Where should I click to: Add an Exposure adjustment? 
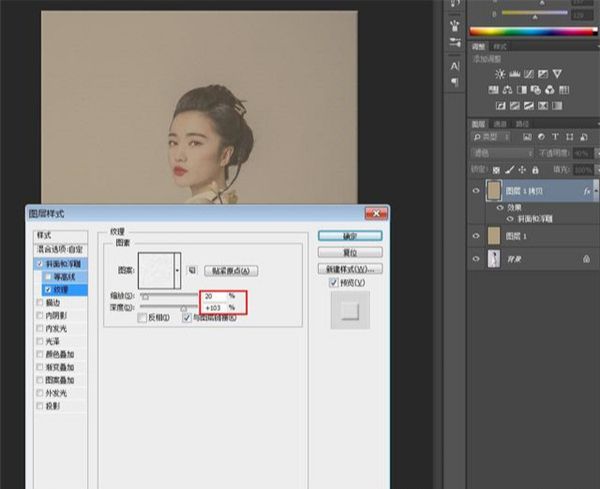543,74
